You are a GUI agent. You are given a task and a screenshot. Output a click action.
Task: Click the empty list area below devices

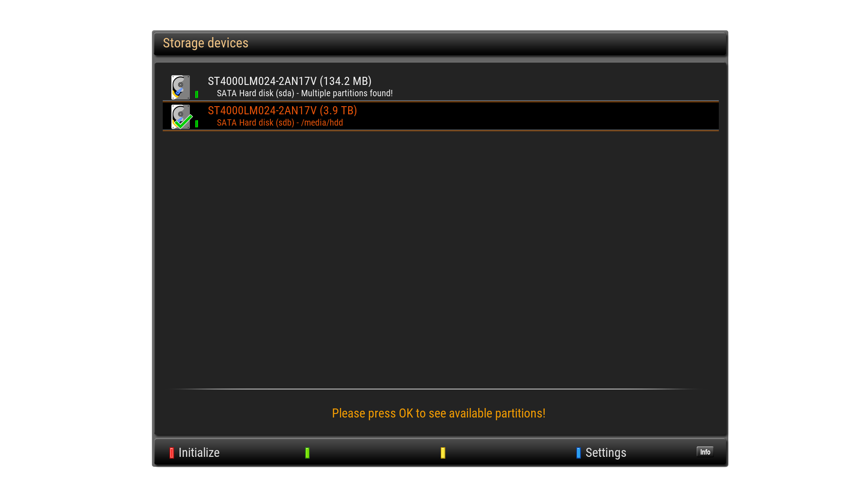coord(441,258)
